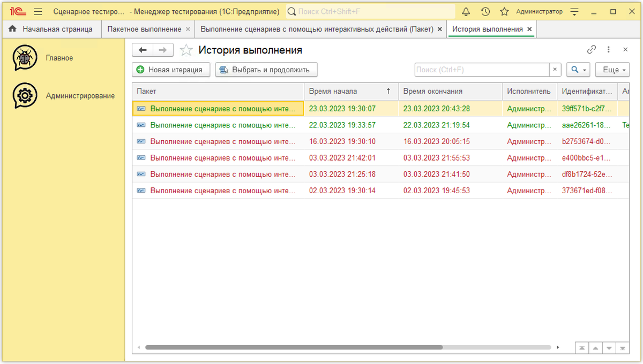Sort by Время начала column
Screen dimensions: 643x364
pos(351,91)
